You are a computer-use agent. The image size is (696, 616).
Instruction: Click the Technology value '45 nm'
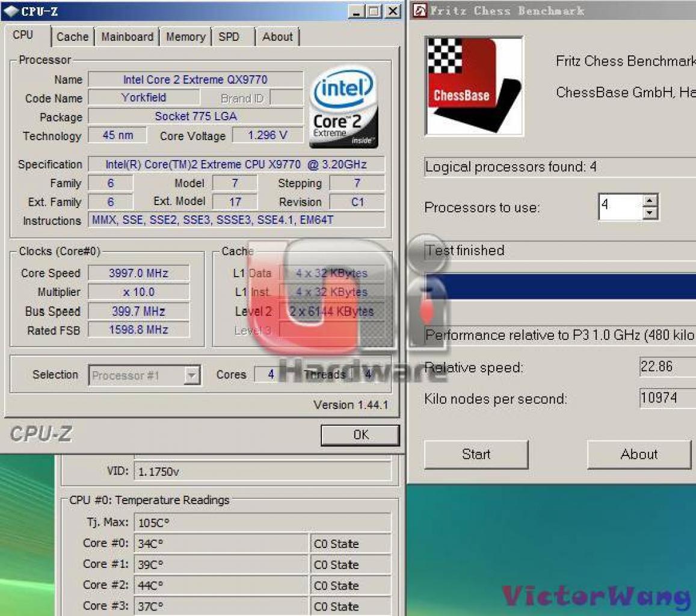(118, 135)
